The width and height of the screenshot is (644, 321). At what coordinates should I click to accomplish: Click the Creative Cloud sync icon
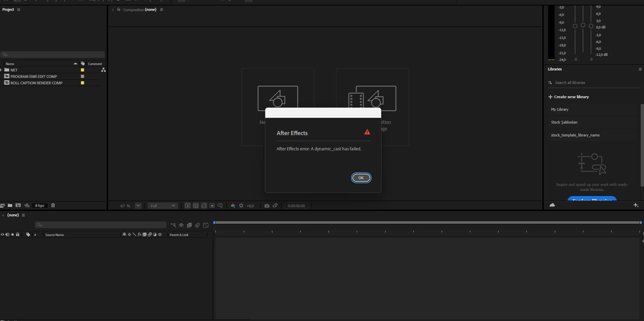552,205
